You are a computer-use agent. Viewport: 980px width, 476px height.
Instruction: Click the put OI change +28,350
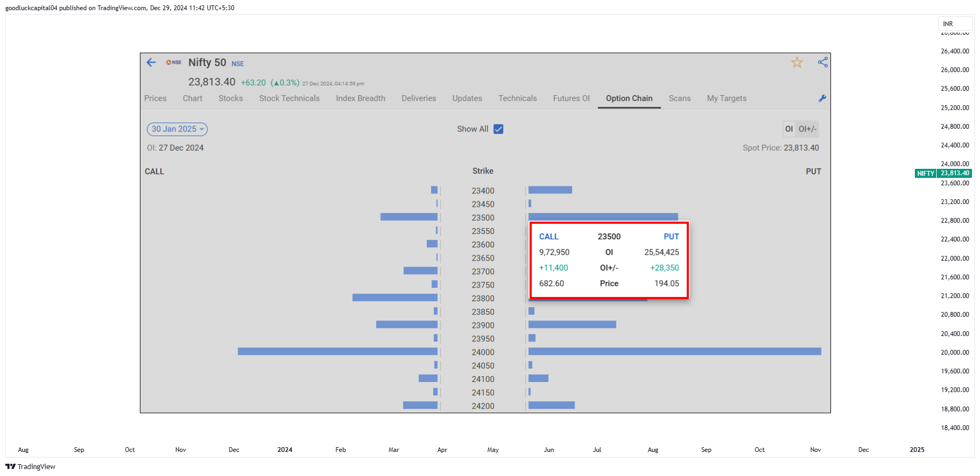(x=664, y=268)
